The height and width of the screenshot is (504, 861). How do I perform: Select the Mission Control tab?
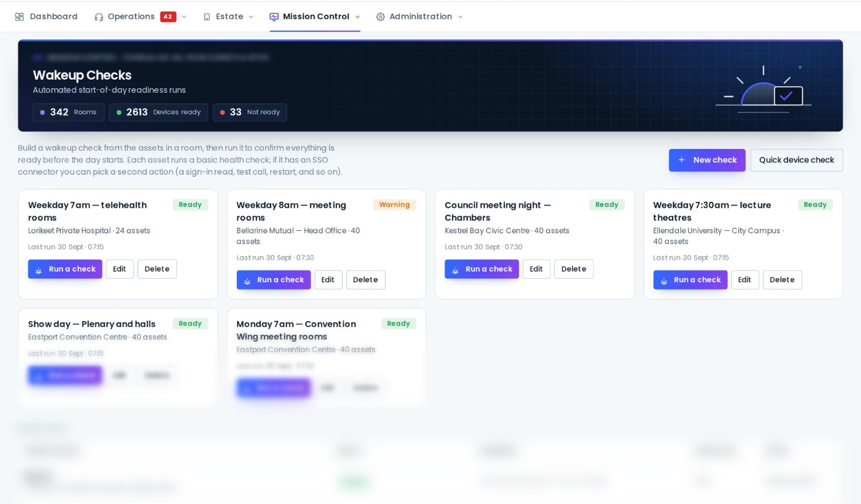coord(315,17)
